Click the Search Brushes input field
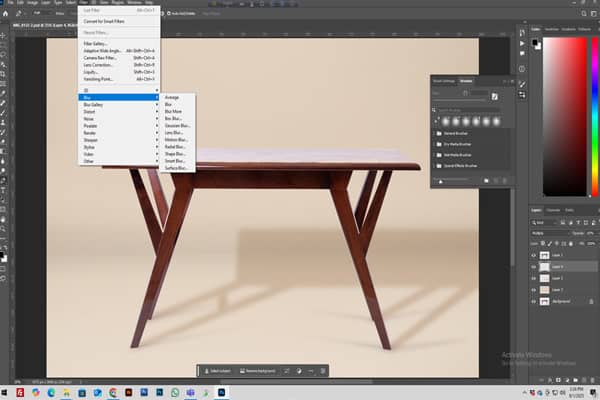600x400 pixels. pos(469,110)
